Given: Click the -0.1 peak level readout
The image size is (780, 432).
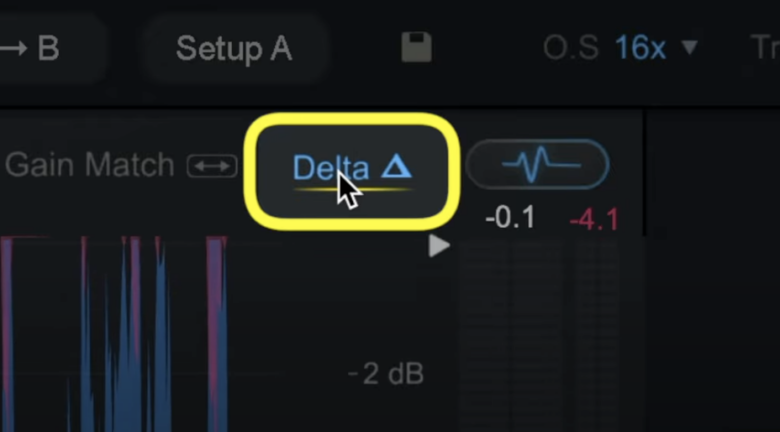Looking at the screenshot, I should (x=509, y=218).
